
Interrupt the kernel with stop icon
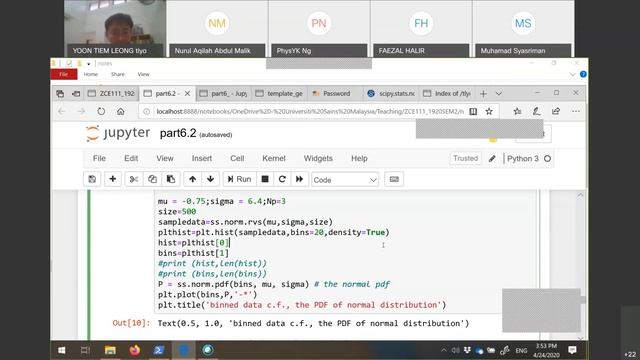point(265,179)
